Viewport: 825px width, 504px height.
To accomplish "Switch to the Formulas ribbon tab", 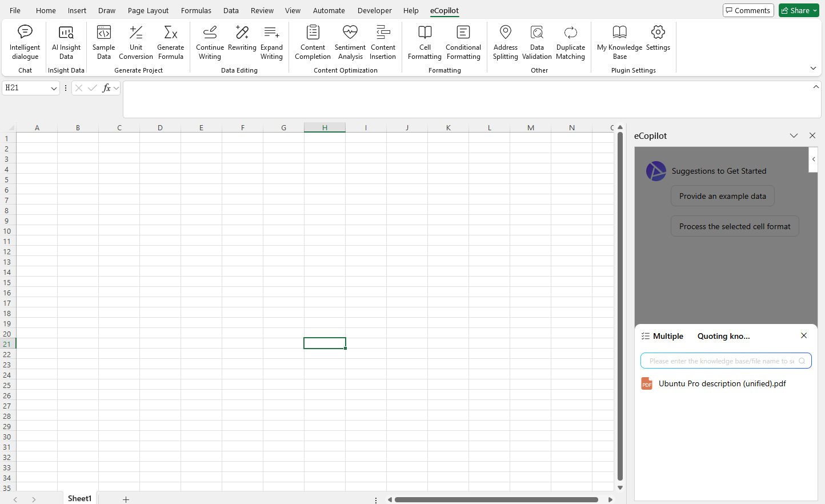I will click(196, 10).
